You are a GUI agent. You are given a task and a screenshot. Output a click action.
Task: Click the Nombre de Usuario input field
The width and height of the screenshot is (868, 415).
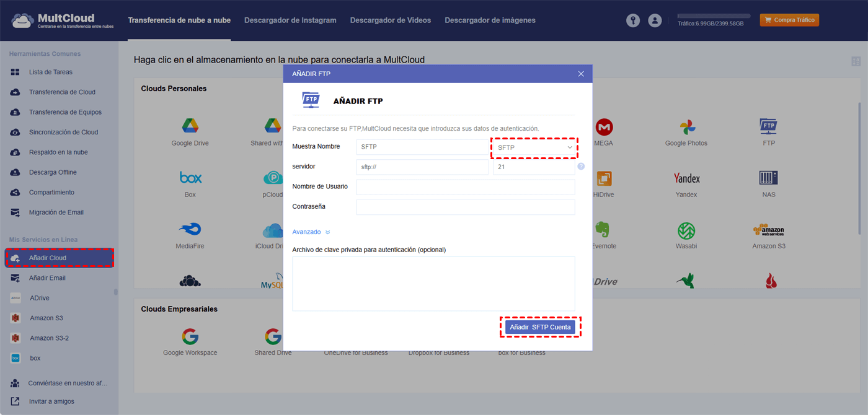click(x=466, y=187)
